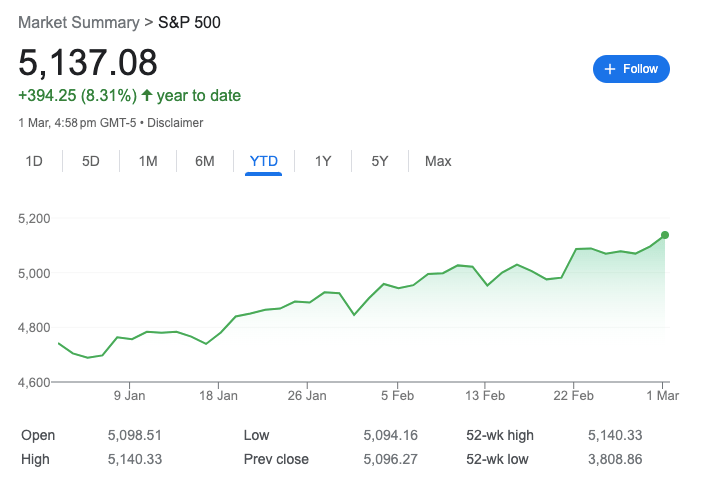Click the plus icon on Follow
This screenshot has height=479, width=705.
pos(610,69)
